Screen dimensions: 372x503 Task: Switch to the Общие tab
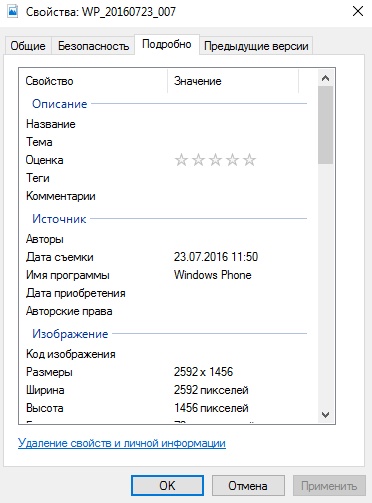point(28,46)
